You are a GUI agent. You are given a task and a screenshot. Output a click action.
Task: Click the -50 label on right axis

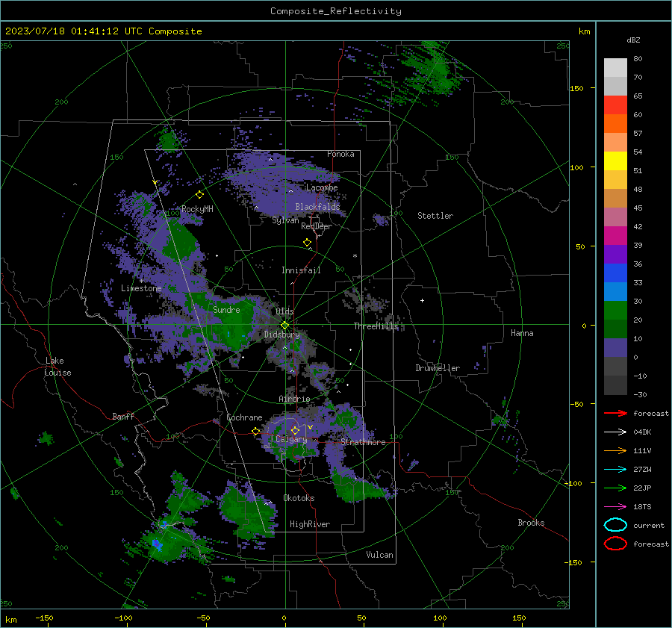[x=578, y=404]
